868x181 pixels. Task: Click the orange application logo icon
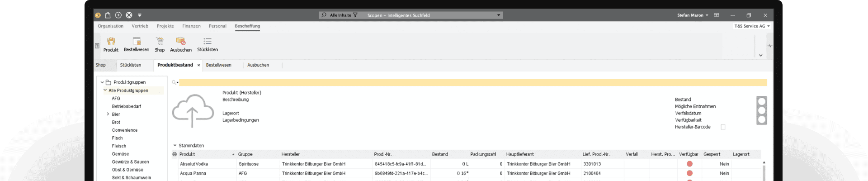click(98, 15)
